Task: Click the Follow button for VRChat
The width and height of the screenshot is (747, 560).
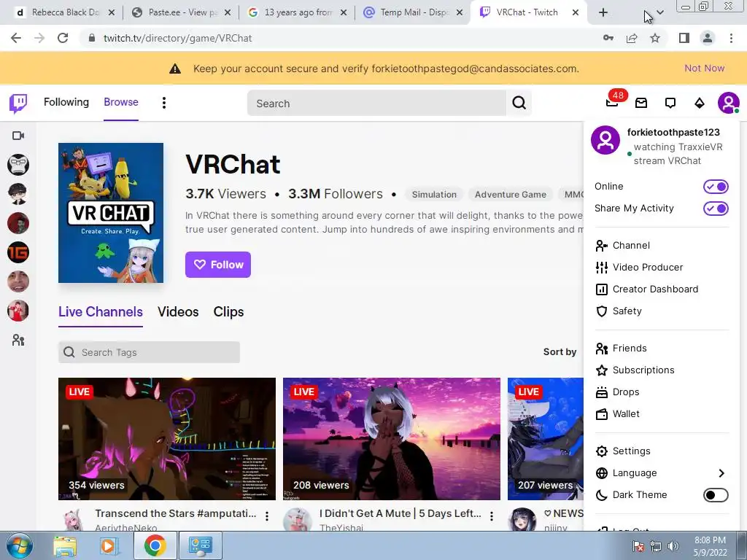Action: pos(217,264)
